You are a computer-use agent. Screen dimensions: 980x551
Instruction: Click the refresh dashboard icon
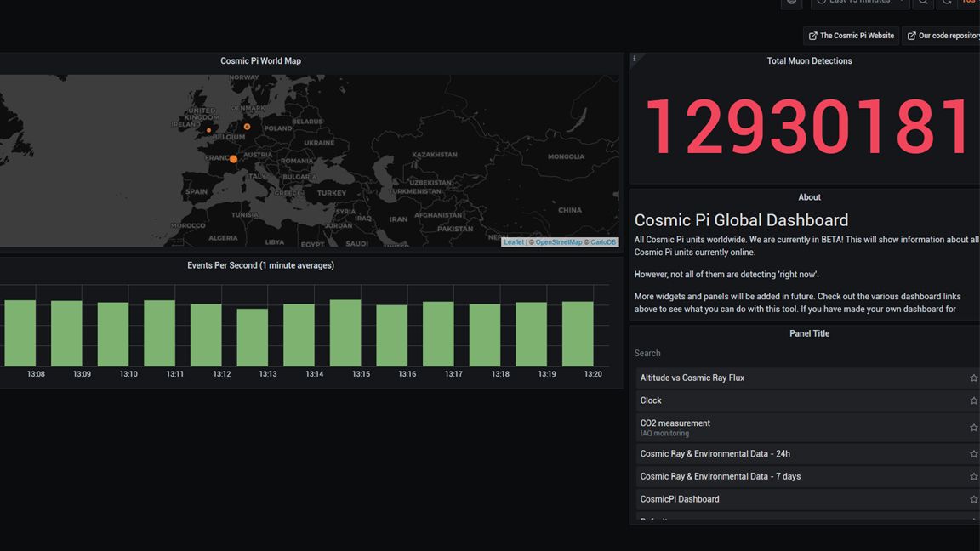pos(947,3)
